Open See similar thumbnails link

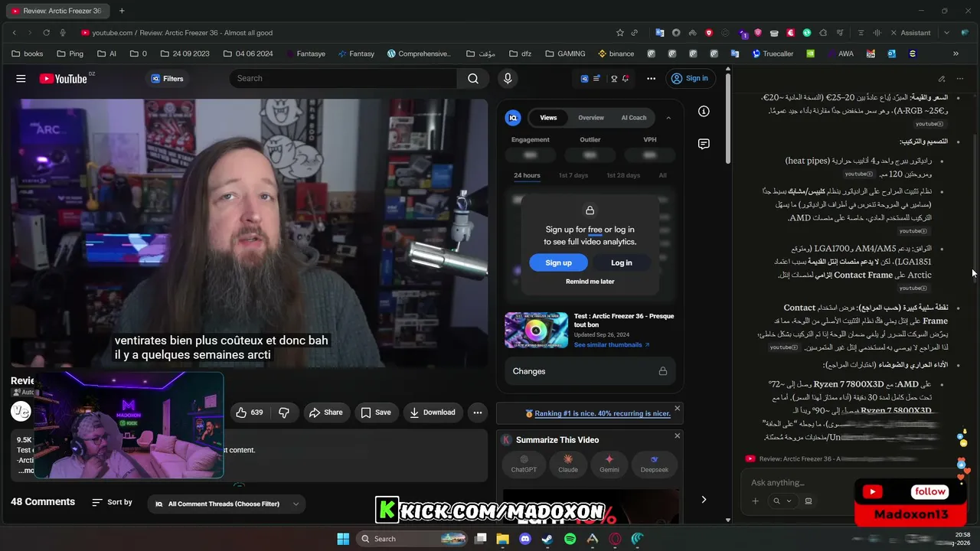coord(612,345)
